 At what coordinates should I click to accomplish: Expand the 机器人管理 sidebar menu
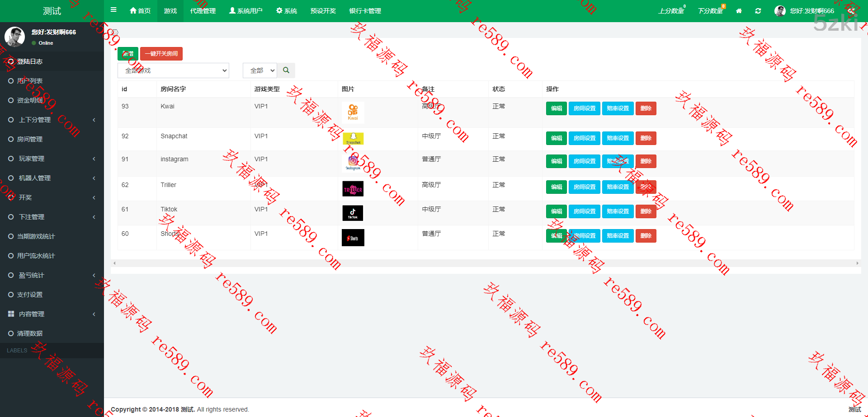point(52,178)
